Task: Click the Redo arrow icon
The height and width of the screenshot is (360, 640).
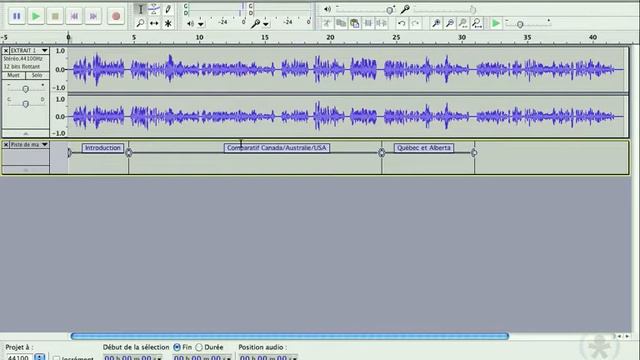Action: click(x=416, y=23)
